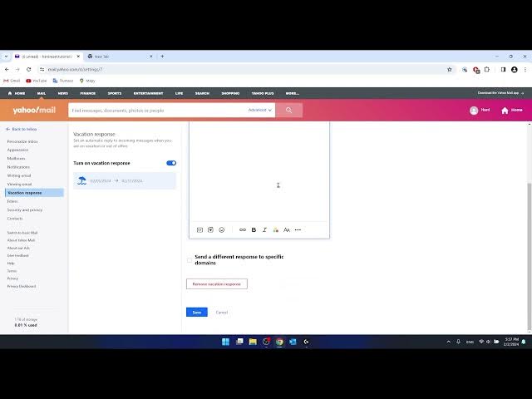
Task: Open SPORTS in the Yahoo navigation bar
Action: pyautogui.click(x=115, y=93)
